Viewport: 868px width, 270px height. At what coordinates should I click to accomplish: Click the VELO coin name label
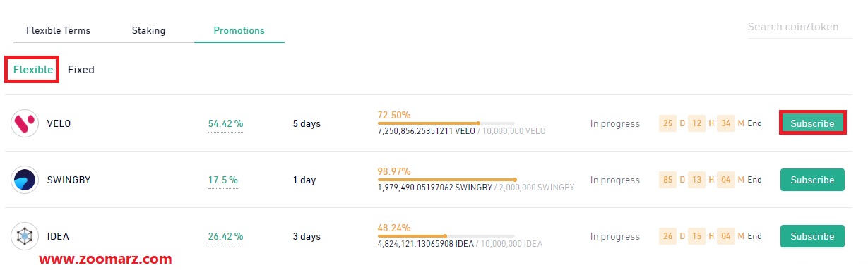(x=59, y=123)
